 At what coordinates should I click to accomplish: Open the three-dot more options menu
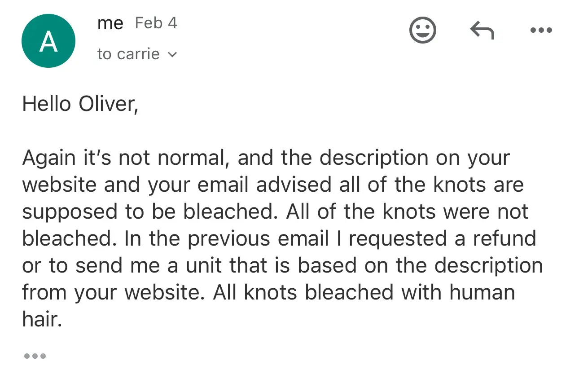(541, 31)
